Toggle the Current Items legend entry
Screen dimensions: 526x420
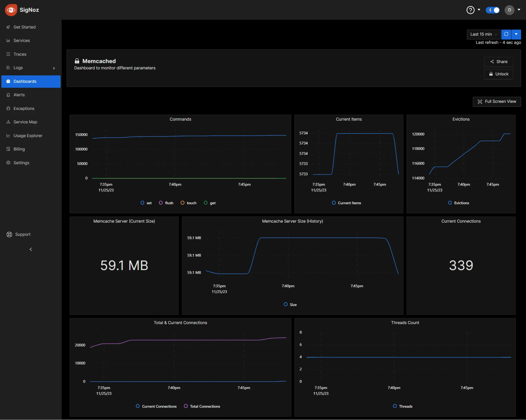pos(346,203)
